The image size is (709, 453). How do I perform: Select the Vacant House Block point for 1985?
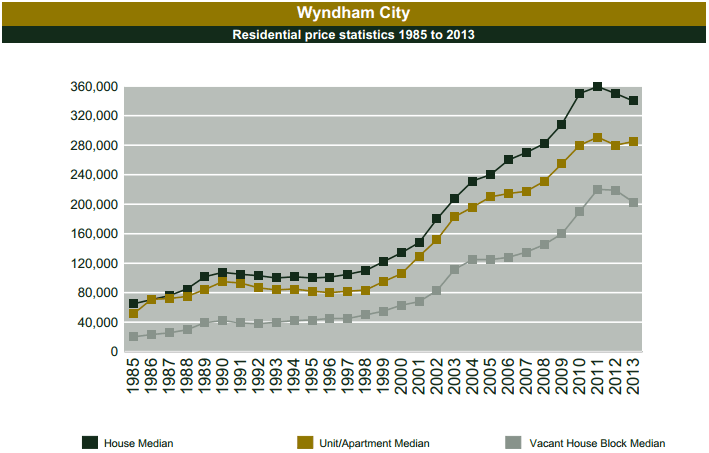click(133, 336)
